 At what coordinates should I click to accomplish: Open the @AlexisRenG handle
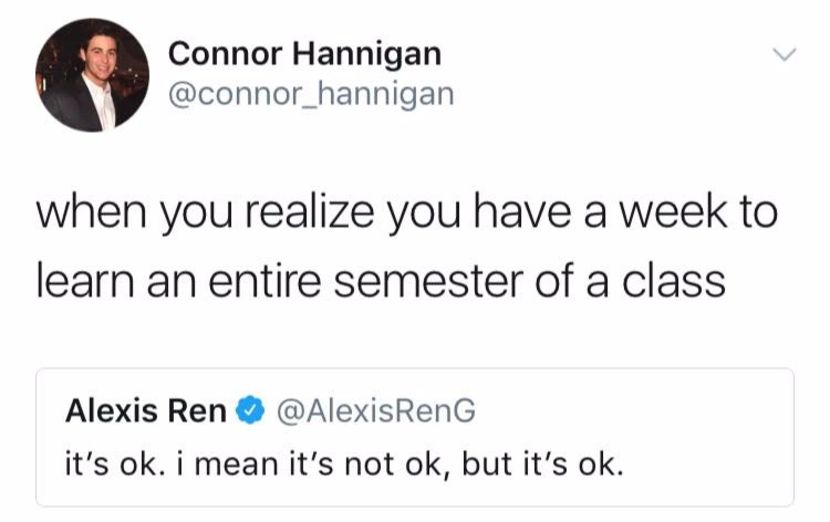tap(370, 409)
